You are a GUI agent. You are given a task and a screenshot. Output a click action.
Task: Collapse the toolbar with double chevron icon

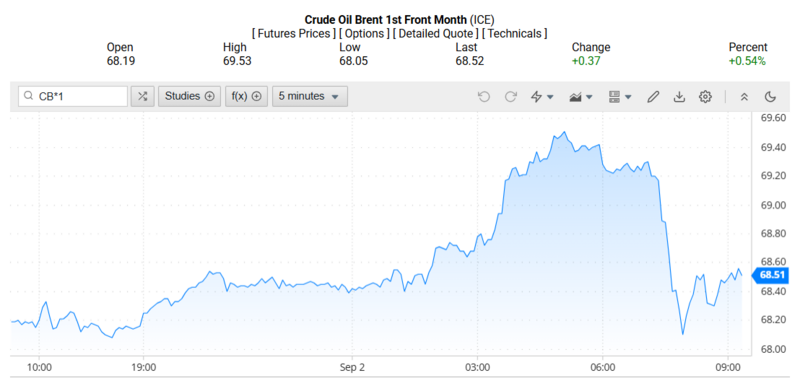click(744, 96)
